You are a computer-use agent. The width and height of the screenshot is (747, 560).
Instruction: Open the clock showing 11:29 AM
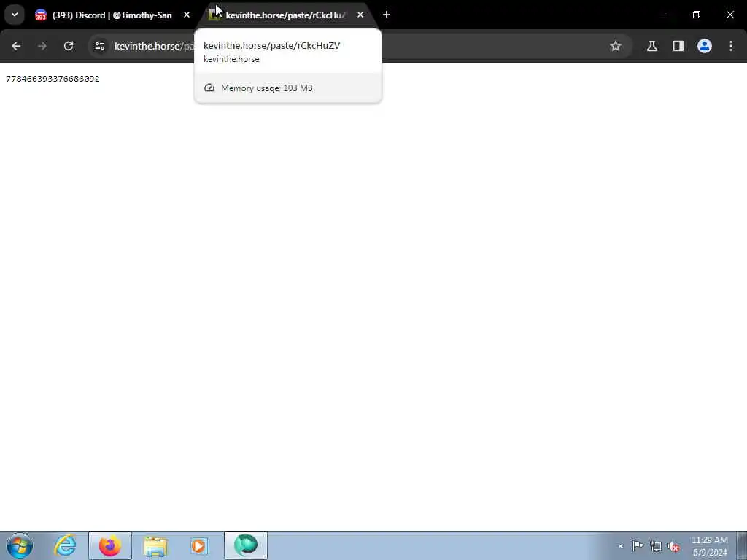709,546
